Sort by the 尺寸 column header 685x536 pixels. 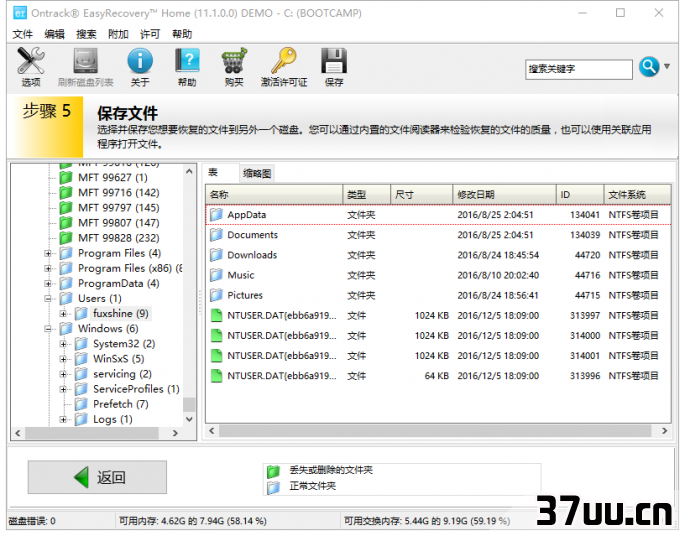(422, 194)
